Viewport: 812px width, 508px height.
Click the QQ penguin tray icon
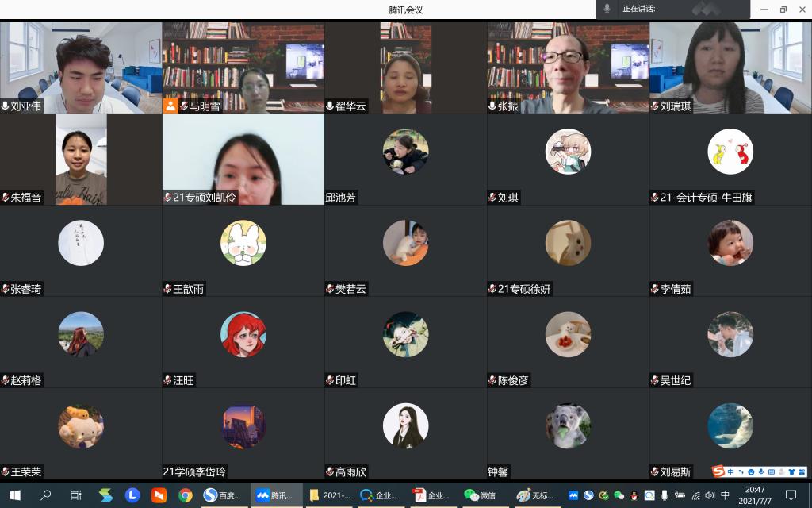[634, 495]
